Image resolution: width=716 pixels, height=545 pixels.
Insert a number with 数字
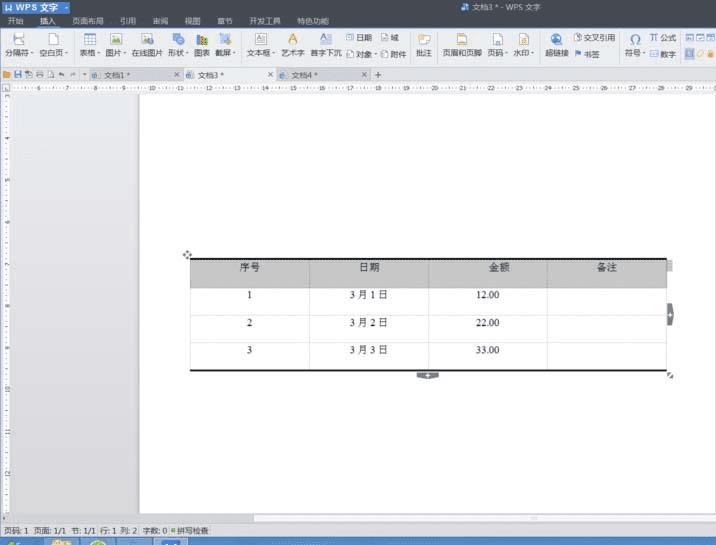[x=663, y=54]
